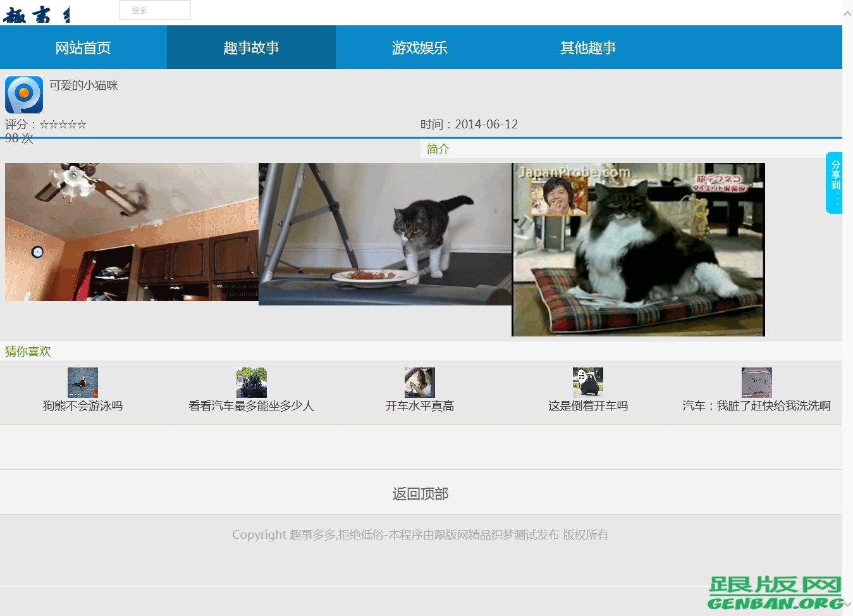Go to 网站首页 tab
This screenshot has width=853, height=616.
tap(83, 47)
